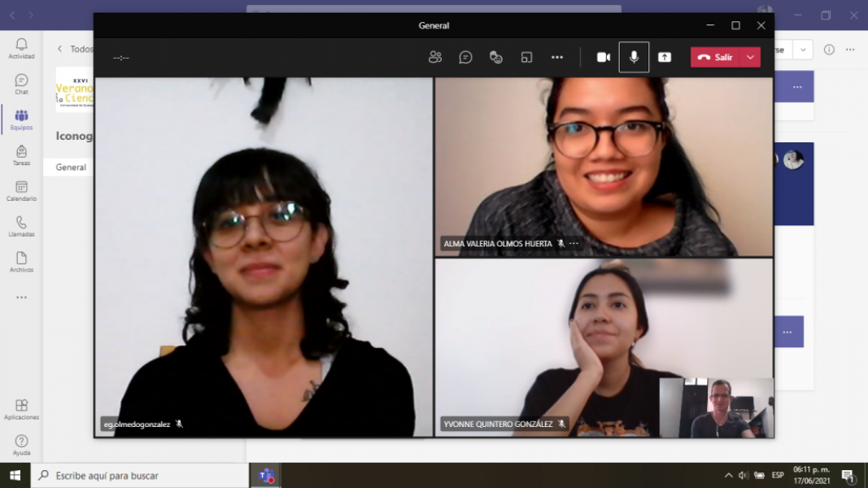Open the meeting reactions menu

[495, 57]
